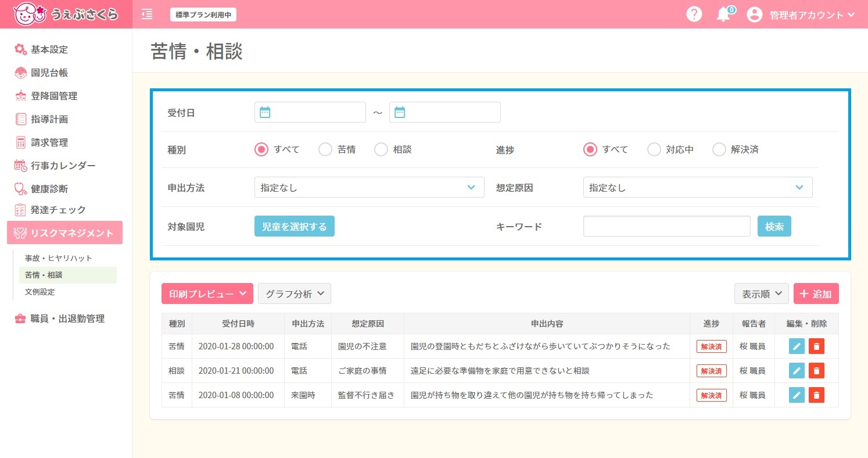Open the 文例設定 submenu
Image resolution: width=868 pixels, height=458 pixels.
(40, 292)
